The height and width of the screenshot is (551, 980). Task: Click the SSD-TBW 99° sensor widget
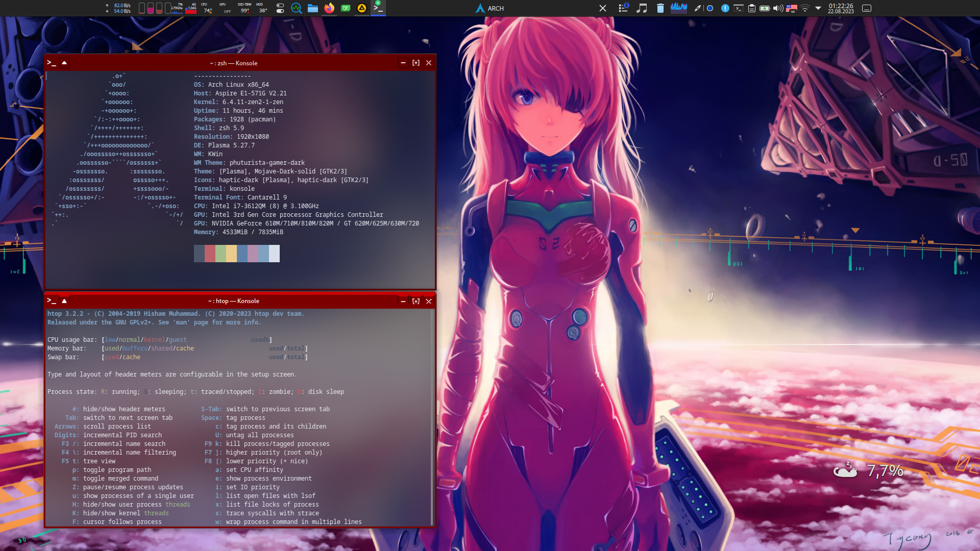coord(244,8)
